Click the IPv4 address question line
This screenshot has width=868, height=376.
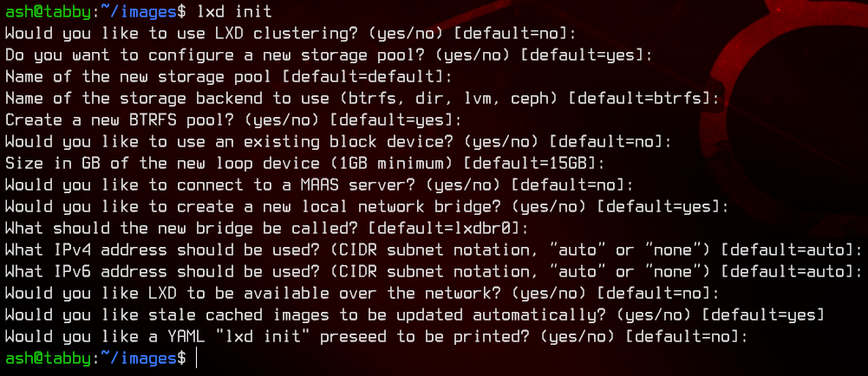434,250
